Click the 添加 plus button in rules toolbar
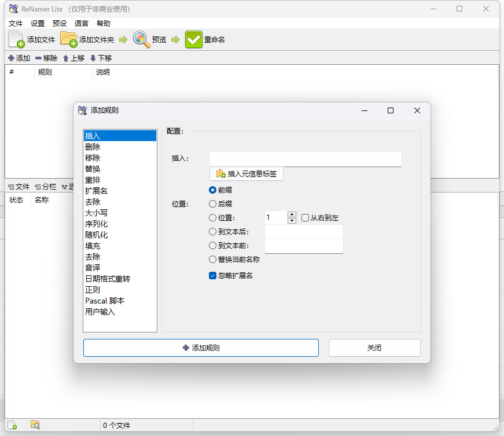Image resolution: width=504 pixels, height=436 pixels. point(19,58)
